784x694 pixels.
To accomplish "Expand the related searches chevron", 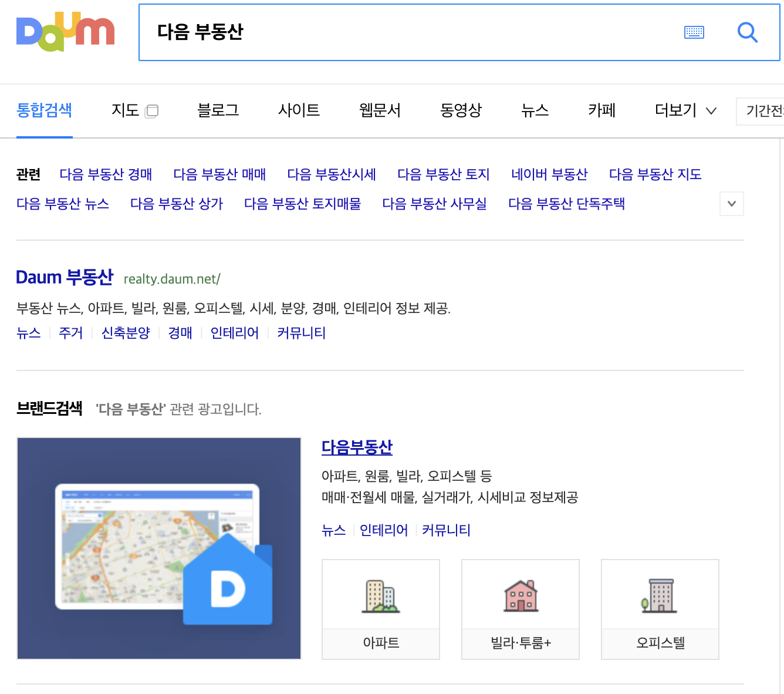I will (732, 204).
